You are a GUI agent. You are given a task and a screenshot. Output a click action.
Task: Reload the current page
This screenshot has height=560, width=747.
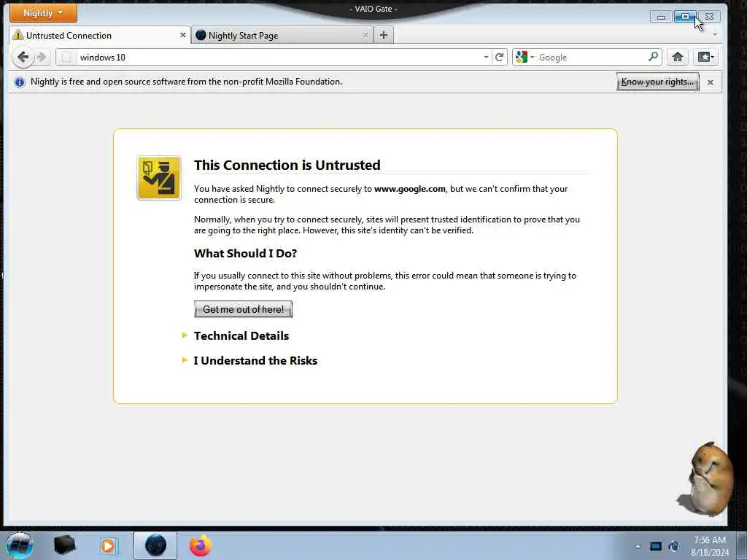(x=499, y=57)
